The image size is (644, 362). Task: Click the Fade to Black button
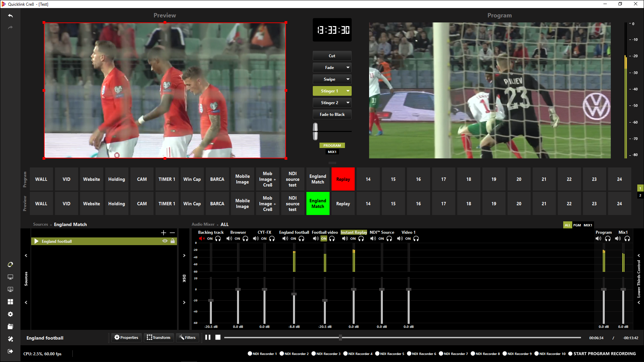[x=332, y=115]
